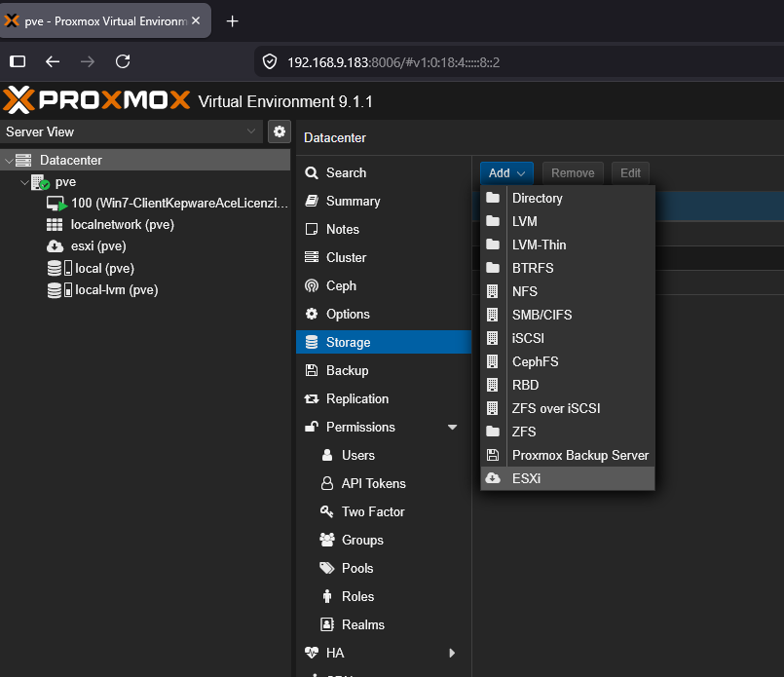Expand the HA submenu arrow
Image resolution: width=784 pixels, height=677 pixels.
pos(453,653)
